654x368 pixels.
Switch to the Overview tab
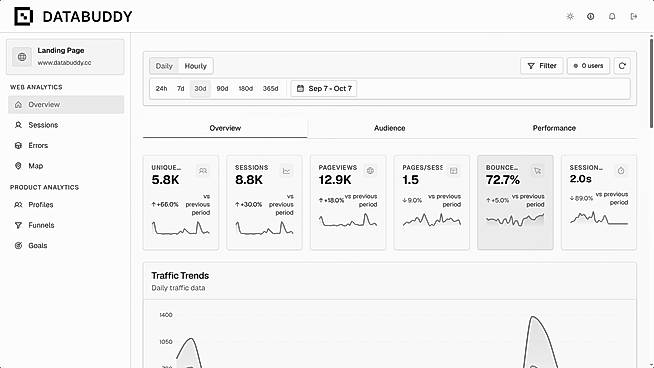click(x=225, y=129)
